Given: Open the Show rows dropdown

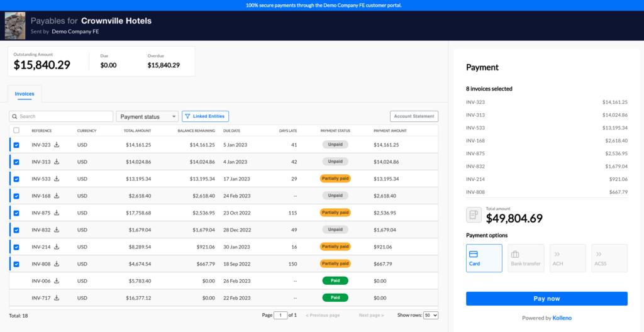Looking at the screenshot, I should pos(431,315).
